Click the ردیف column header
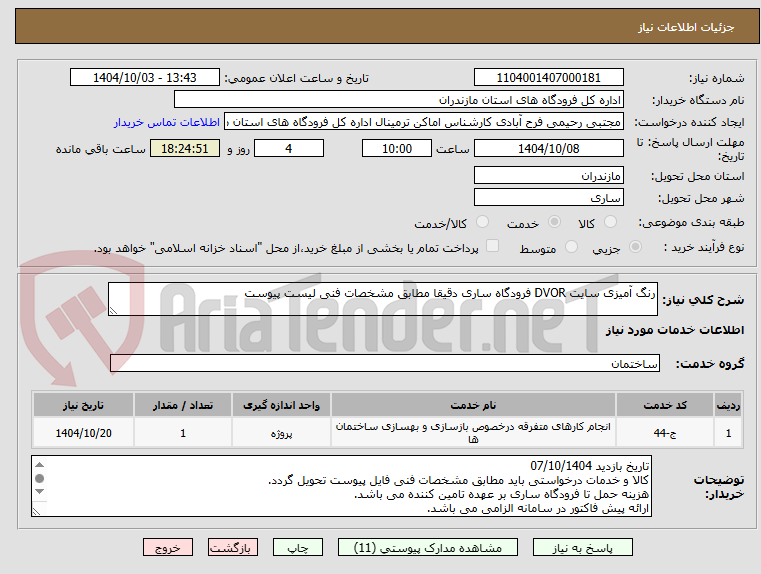This screenshot has height=574, width=761. [728, 405]
